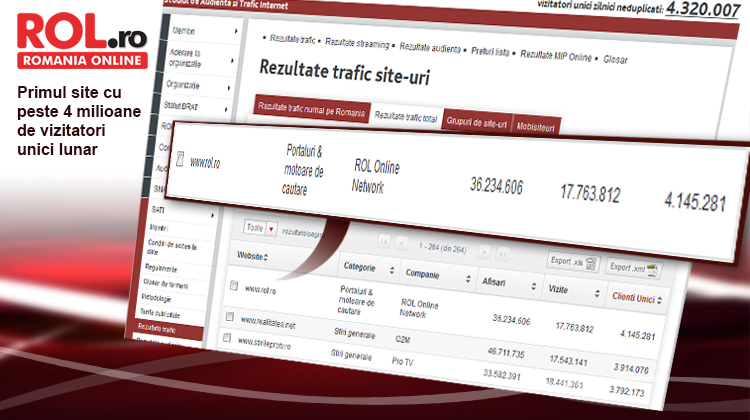Viewport: 750px width, 420px height.
Task: Open the Preturi lista link
Action: (x=490, y=52)
